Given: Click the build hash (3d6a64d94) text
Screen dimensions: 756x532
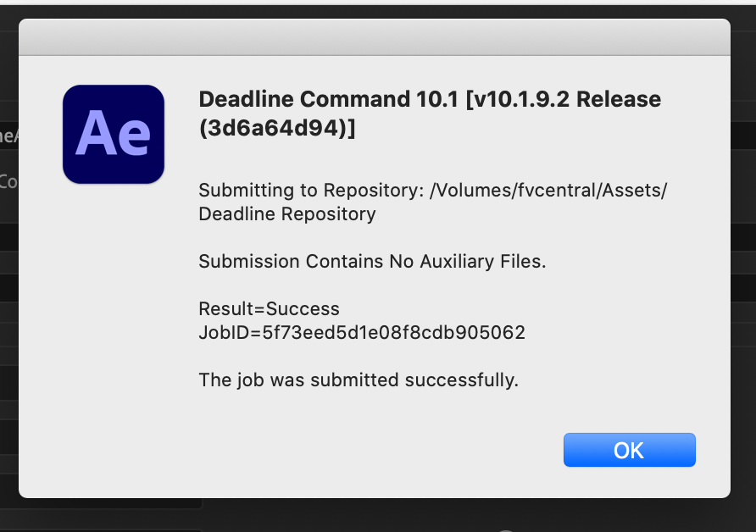Looking at the screenshot, I should [x=277, y=128].
